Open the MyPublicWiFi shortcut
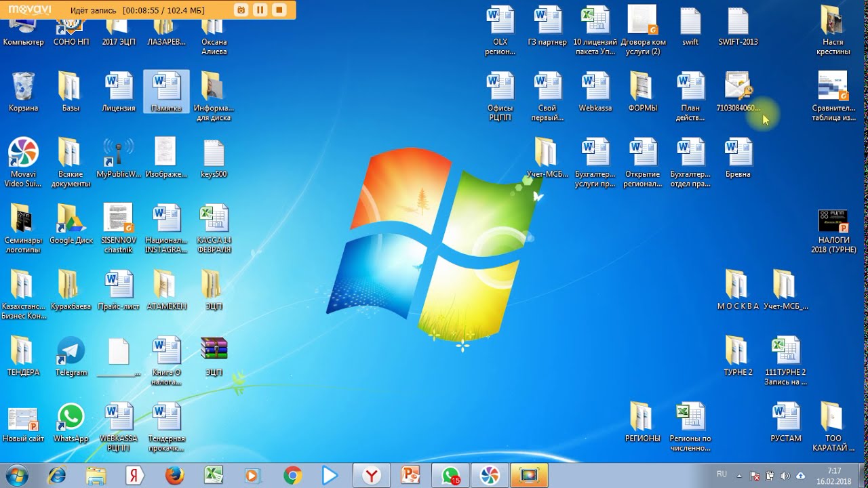Viewport: 868px width, 488px height. pos(119,158)
